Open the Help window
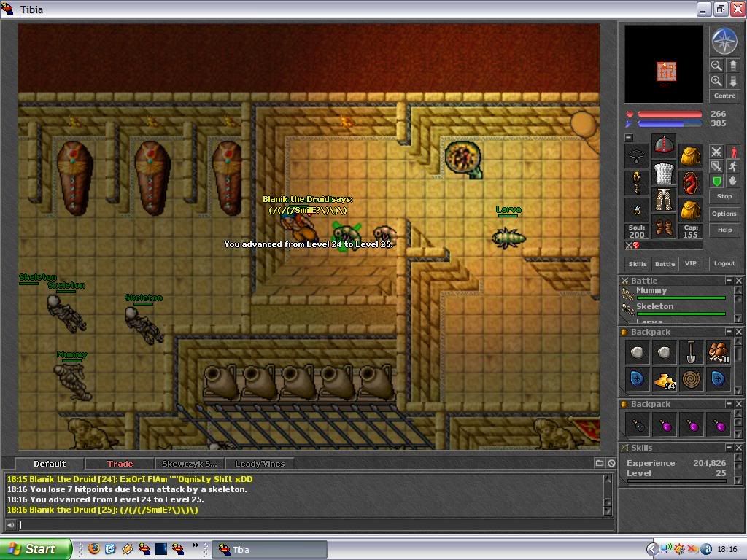Viewport: 747px width, 560px height. point(724,230)
